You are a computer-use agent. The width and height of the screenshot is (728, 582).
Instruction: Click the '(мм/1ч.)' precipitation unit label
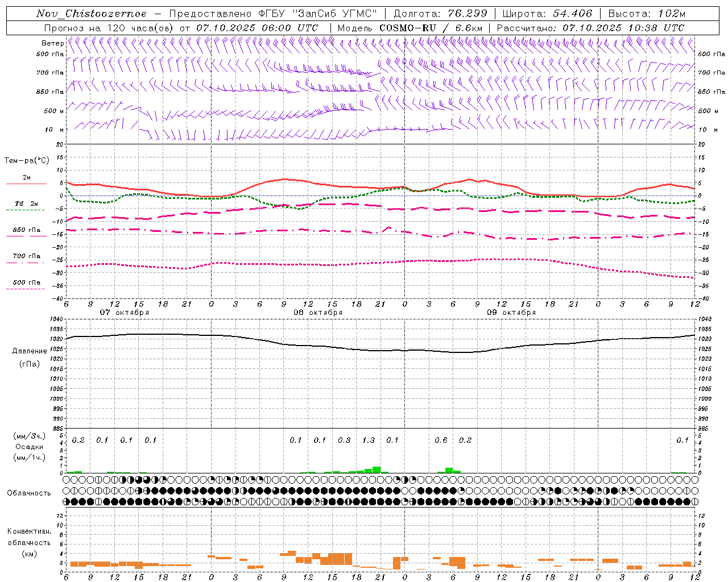29,458
